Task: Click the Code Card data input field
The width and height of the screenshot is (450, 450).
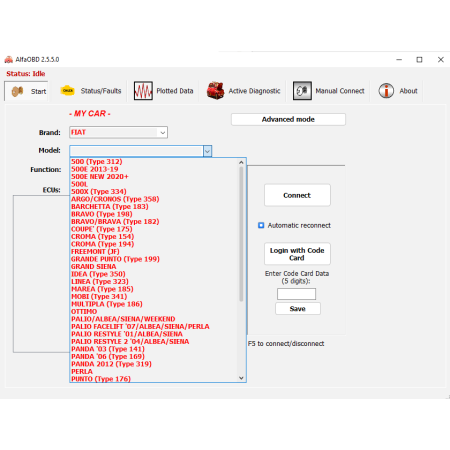Action: [x=296, y=294]
